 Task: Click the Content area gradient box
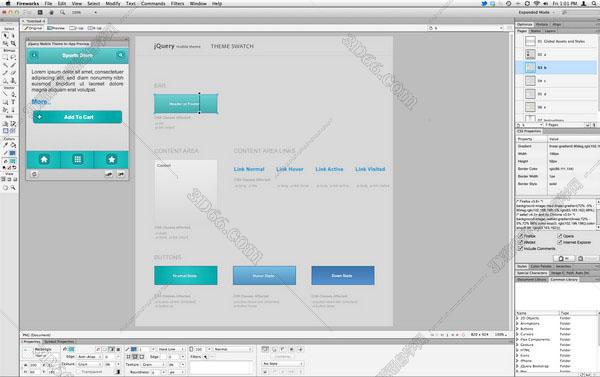(x=186, y=190)
